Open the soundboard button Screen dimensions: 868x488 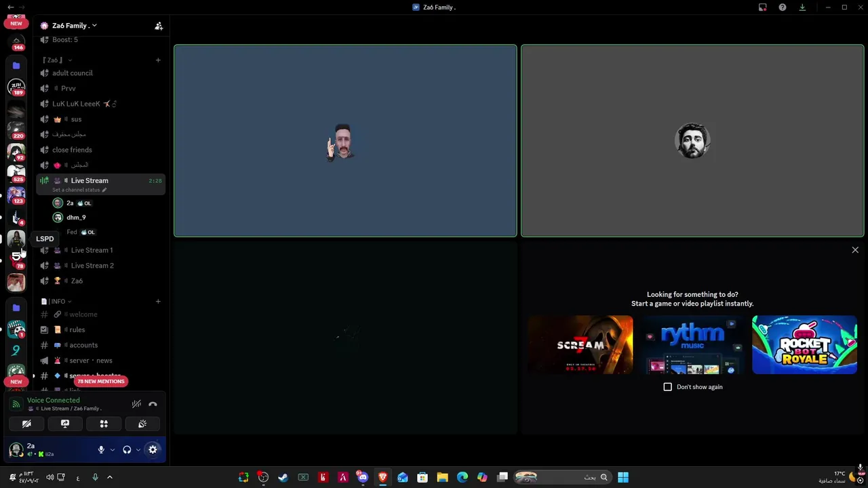tap(142, 424)
